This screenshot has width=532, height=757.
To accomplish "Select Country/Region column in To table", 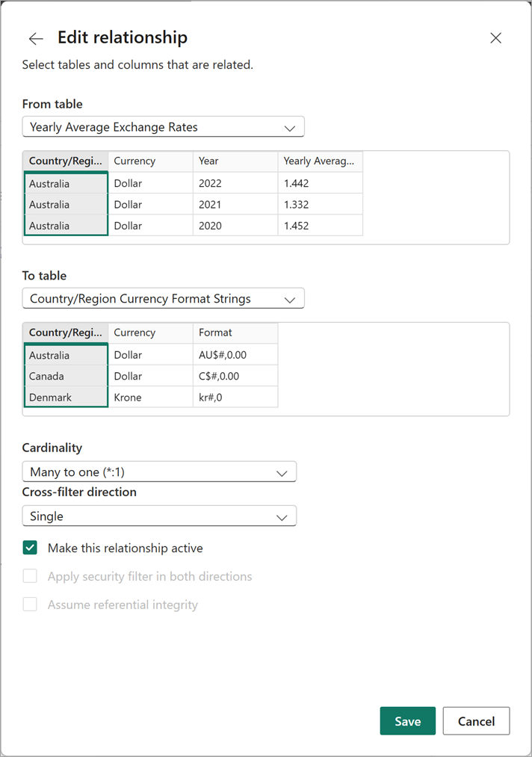I will pos(66,333).
